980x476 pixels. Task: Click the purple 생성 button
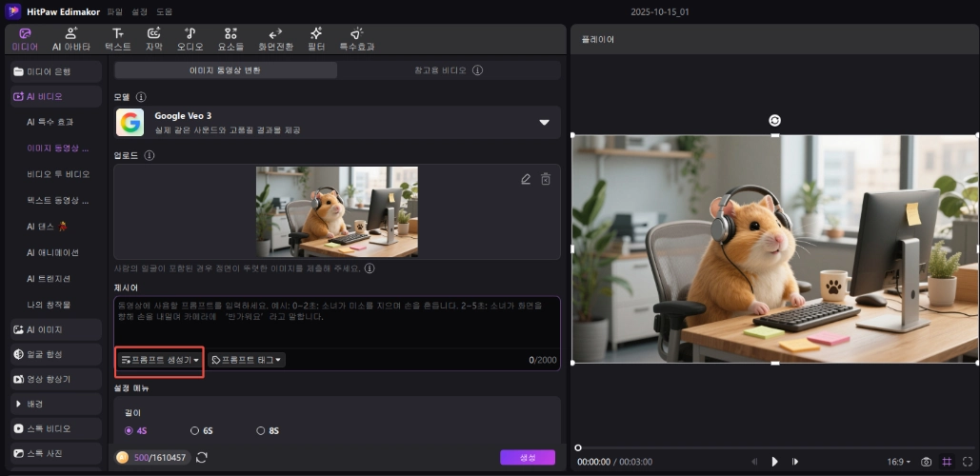(x=527, y=458)
